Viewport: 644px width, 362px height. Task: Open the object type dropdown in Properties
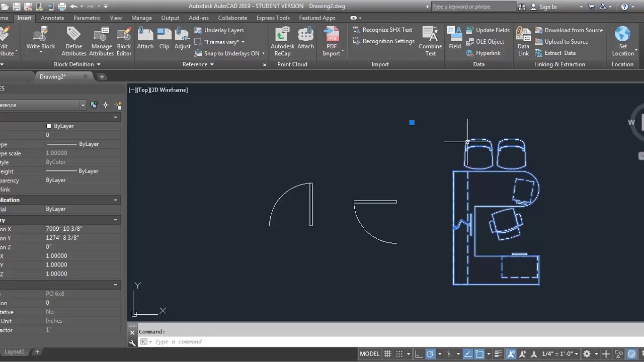[x=83, y=105]
